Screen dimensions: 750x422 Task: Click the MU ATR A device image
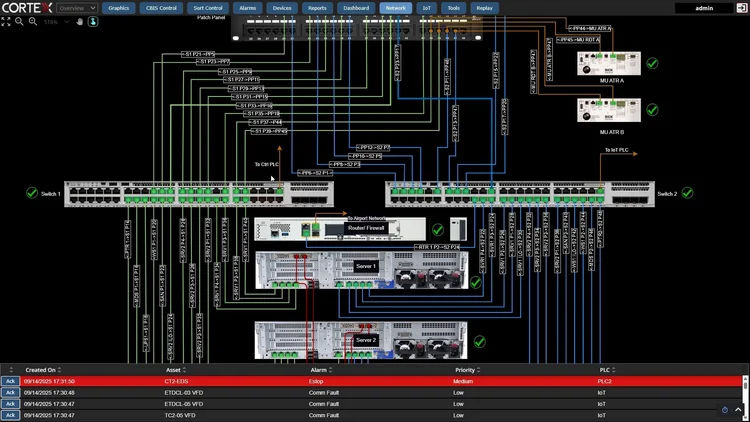pos(608,63)
